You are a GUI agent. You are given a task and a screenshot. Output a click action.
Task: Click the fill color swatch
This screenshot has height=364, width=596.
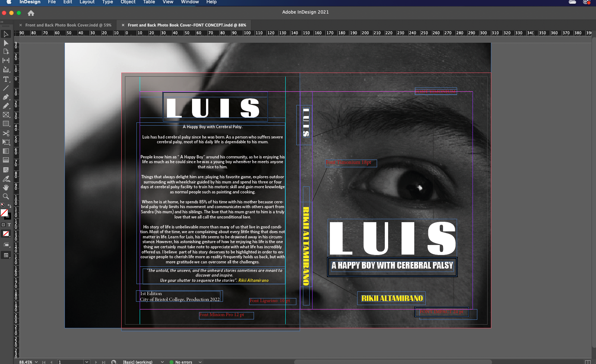point(4,213)
